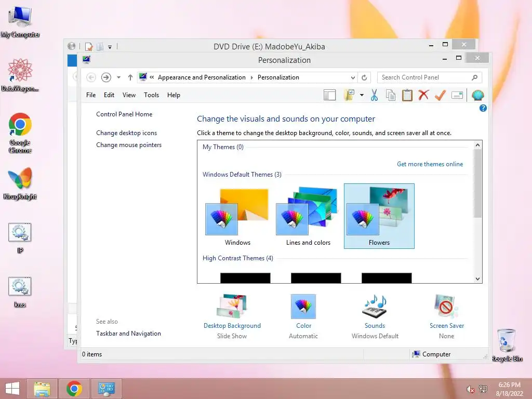Image resolution: width=532 pixels, height=399 pixels.
Task: Click the Refresh button in address bar
Action: pyautogui.click(x=364, y=77)
